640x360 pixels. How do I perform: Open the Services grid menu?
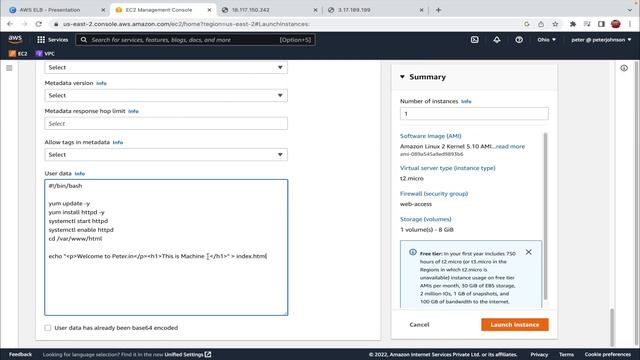point(53,40)
